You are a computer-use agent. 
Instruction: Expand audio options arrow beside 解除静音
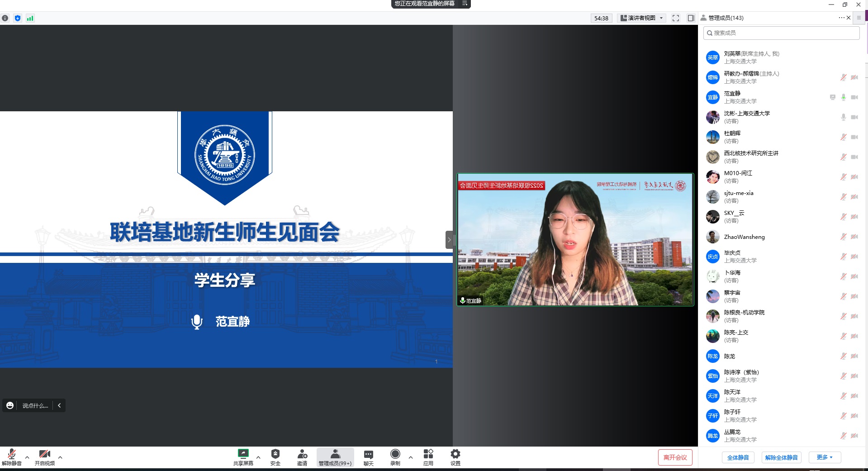[27, 457]
